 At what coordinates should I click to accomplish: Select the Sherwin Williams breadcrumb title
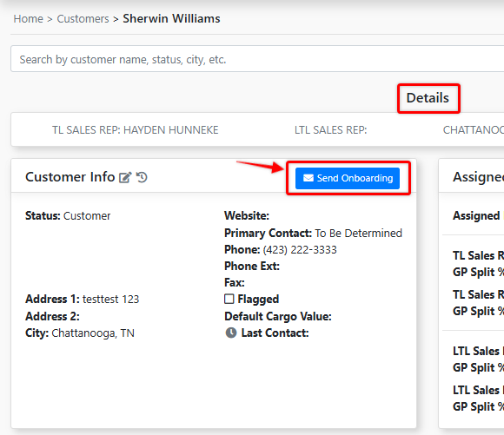coord(172,18)
